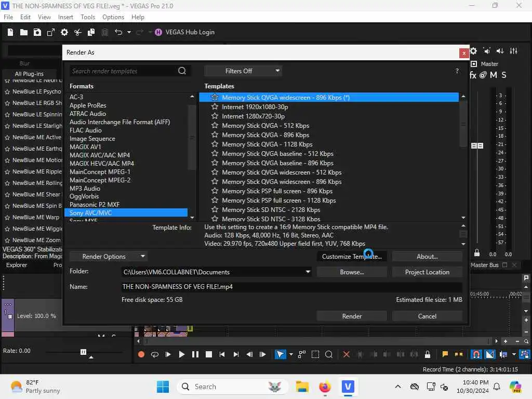Toggle loop playback icon
The height and width of the screenshot is (399, 532).
(155, 354)
